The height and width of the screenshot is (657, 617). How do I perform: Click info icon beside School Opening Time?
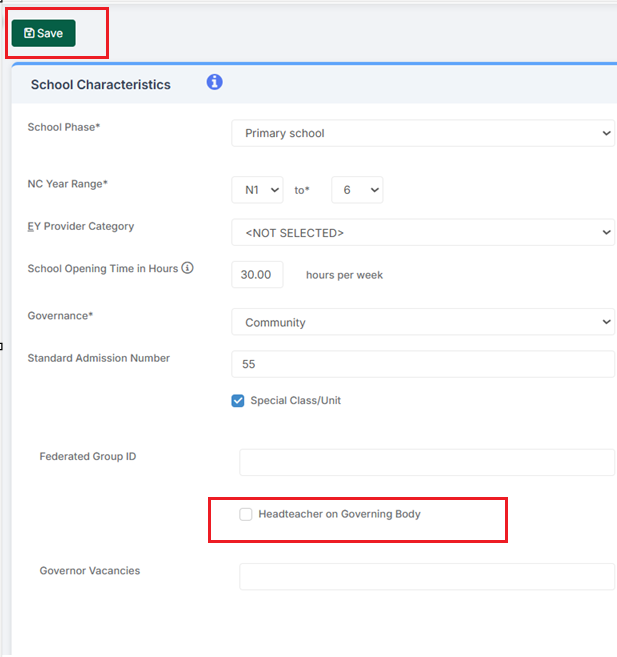(x=187, y=268)
